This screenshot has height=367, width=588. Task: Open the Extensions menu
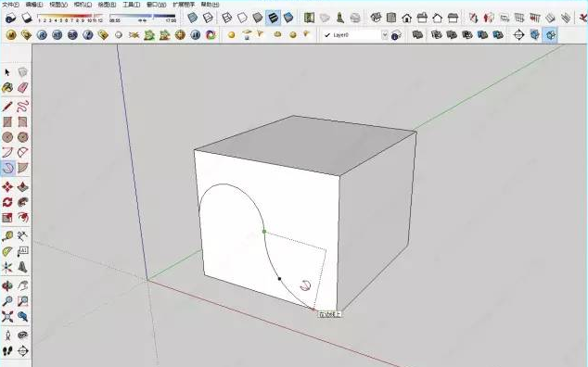[x=184, y=5]
